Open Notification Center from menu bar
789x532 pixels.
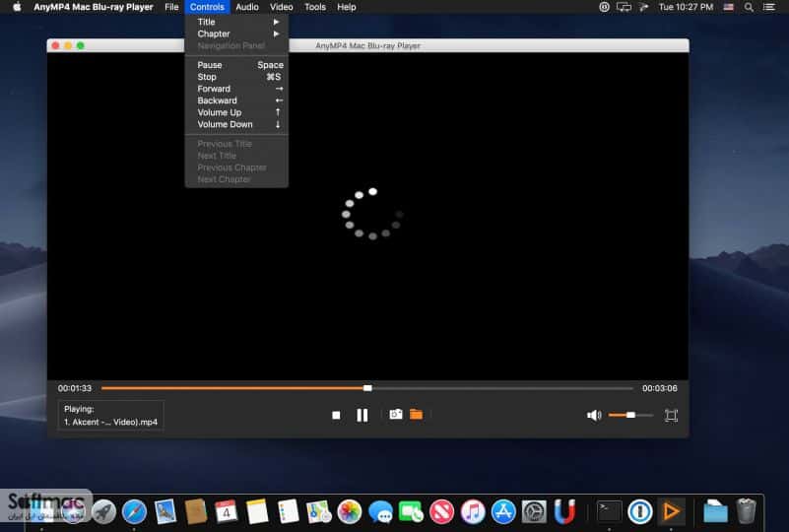click(769, 7)
